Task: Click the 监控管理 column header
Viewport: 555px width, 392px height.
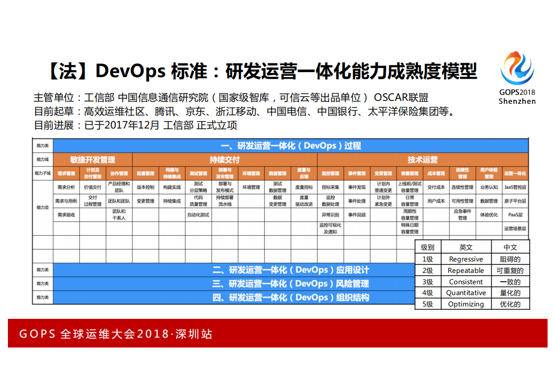Action: coord(330,173)
